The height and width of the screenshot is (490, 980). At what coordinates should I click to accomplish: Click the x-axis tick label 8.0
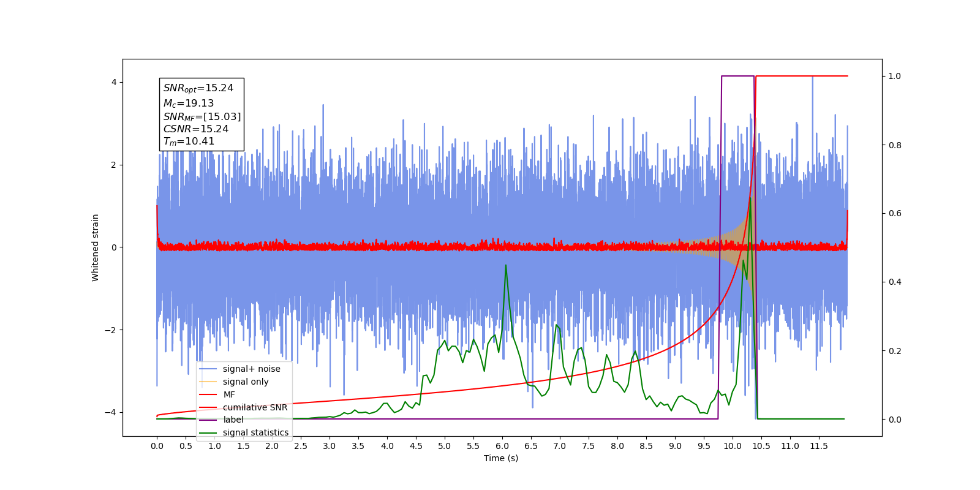617,446
